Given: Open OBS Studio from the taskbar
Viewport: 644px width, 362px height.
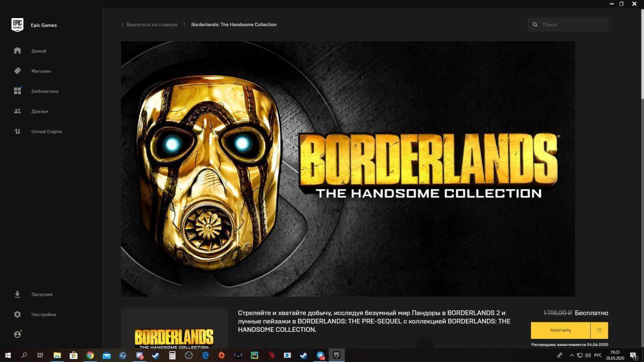Looking at the screenshot, I should click(189, 355).
